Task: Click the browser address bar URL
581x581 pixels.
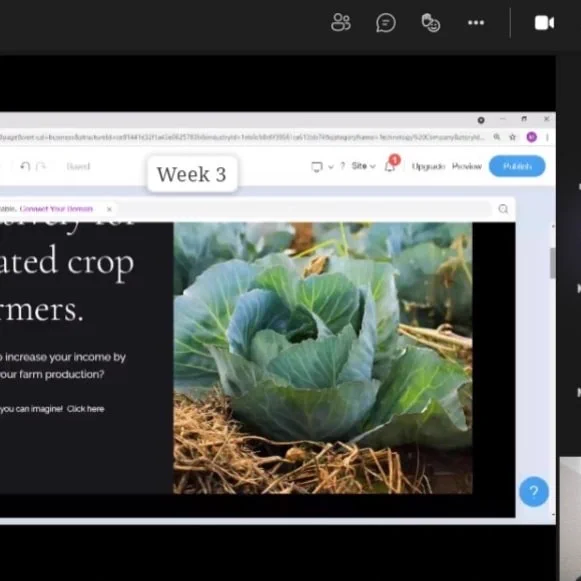Action: coord(243,137)
